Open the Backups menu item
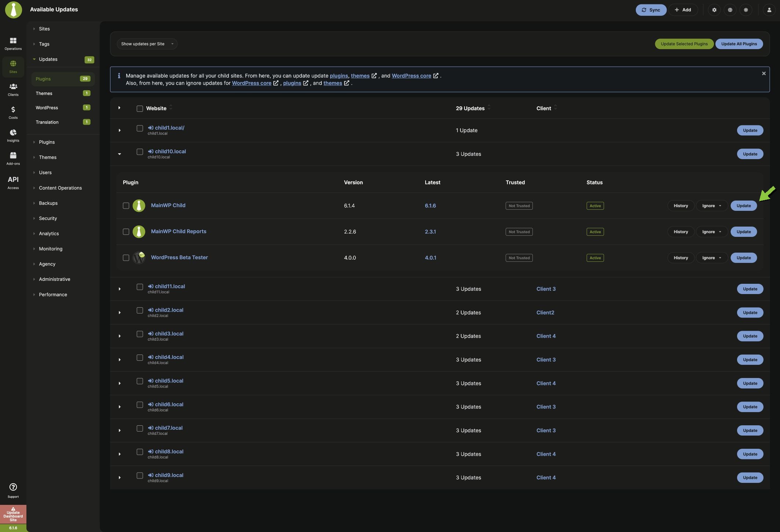This screenshot has width=780, height=532. [x=48, y=203]
